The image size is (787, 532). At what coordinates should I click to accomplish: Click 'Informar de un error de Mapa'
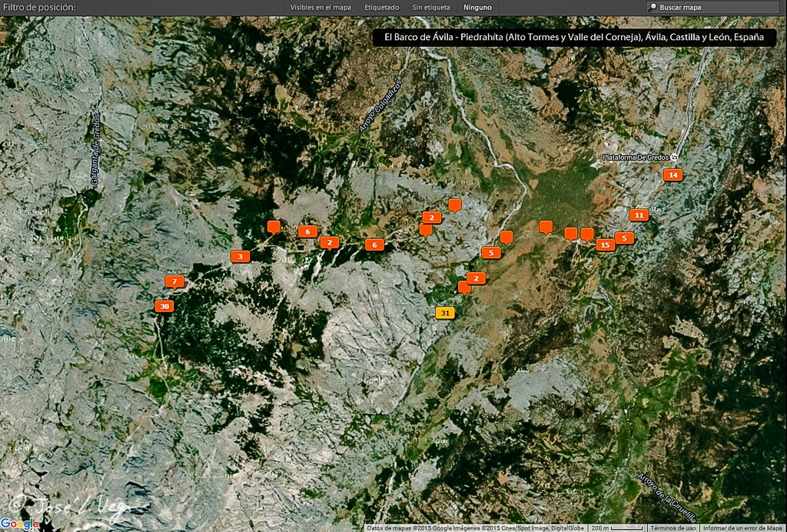(742, 528)
